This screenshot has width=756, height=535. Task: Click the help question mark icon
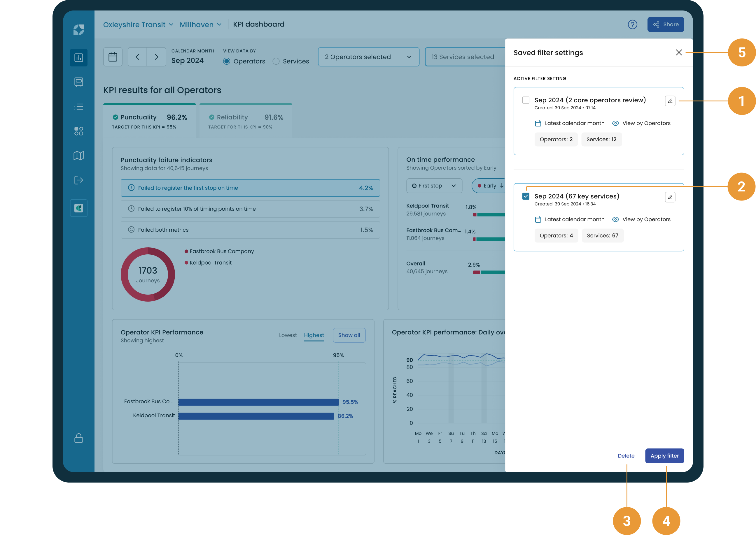click(632, 24)
